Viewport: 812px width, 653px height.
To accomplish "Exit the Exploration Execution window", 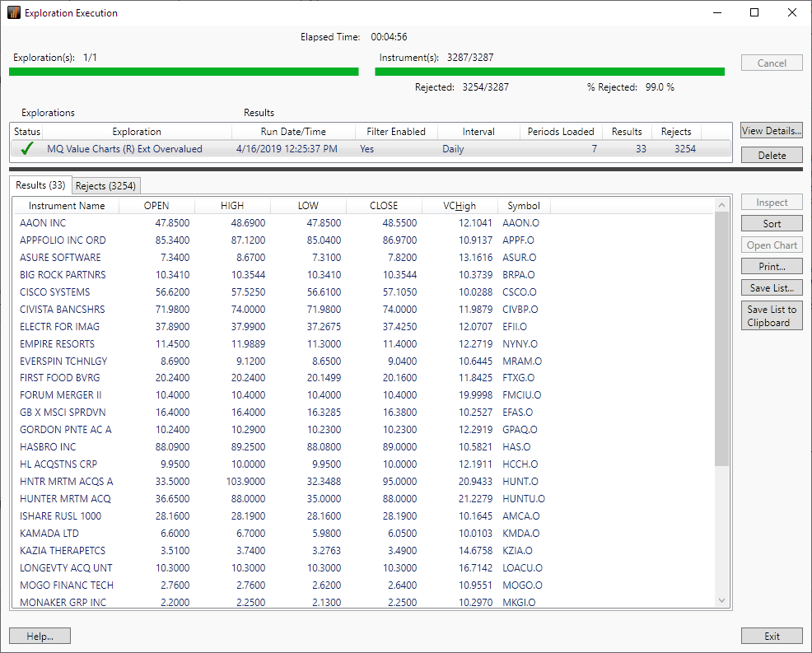I will click(771, 636).
